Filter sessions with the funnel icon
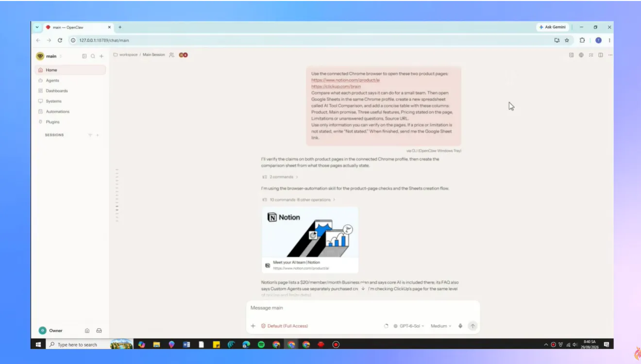This screenshot has width=641, height=364. (x=90, y=135)
